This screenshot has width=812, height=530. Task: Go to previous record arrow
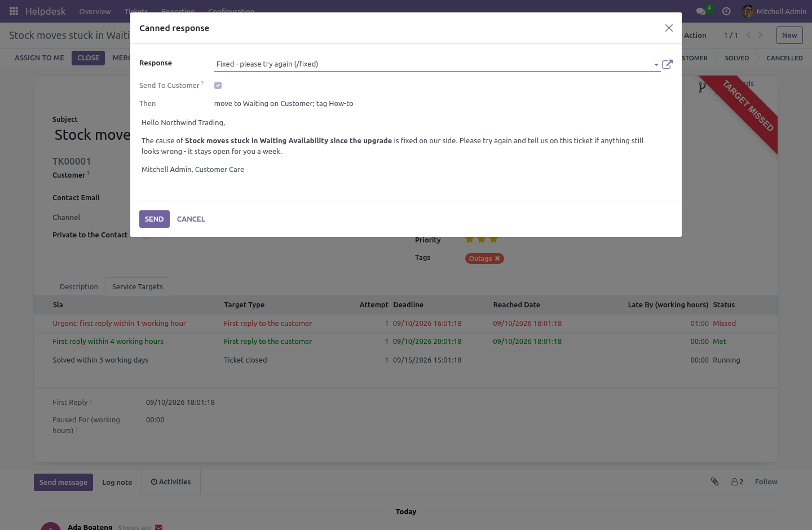pos(748,35)
